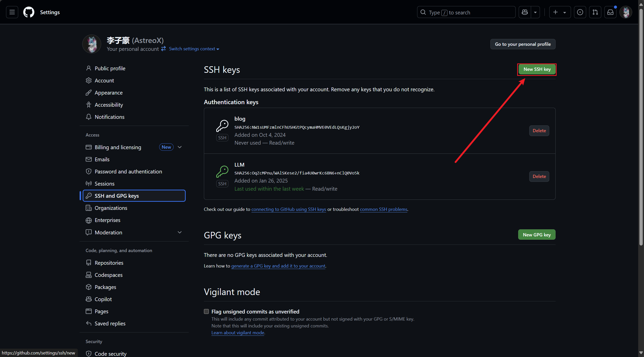Viewport: 644px width, 357px height.
Task: Open Notifications settings
Action: (134, 117)
